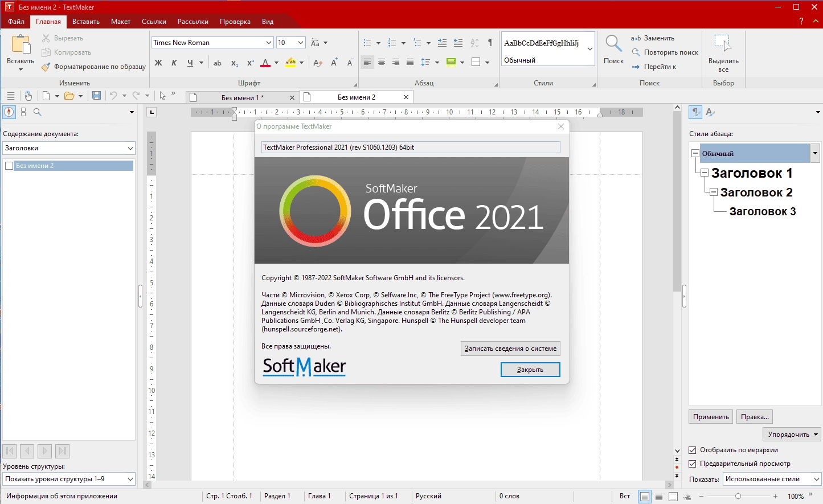
Task: Click Выделить все icon
Action: coord(723,44)
